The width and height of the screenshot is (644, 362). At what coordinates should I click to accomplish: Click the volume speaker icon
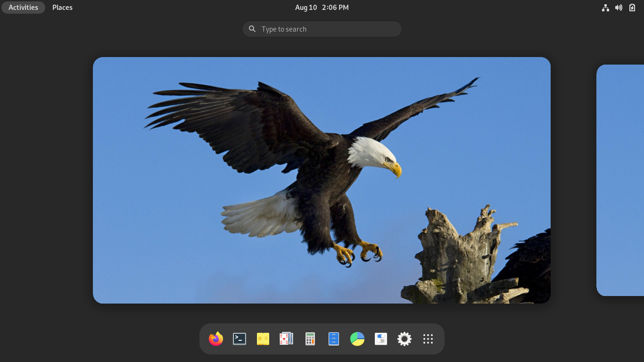tap(619, 8)
